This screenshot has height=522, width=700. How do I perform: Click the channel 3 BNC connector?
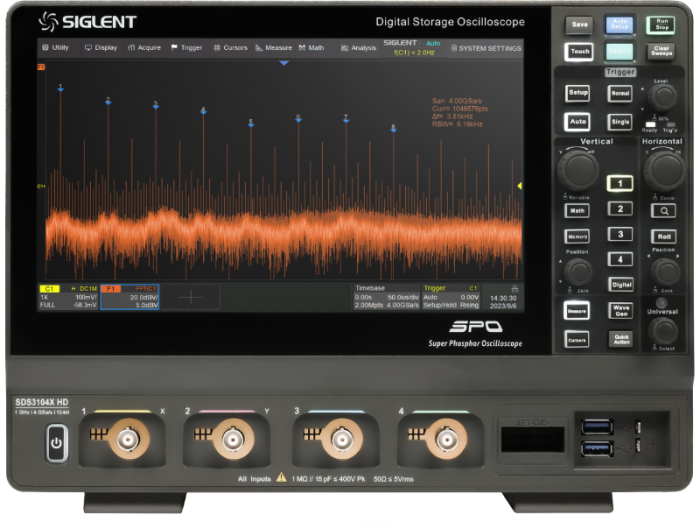coord(341,440)
